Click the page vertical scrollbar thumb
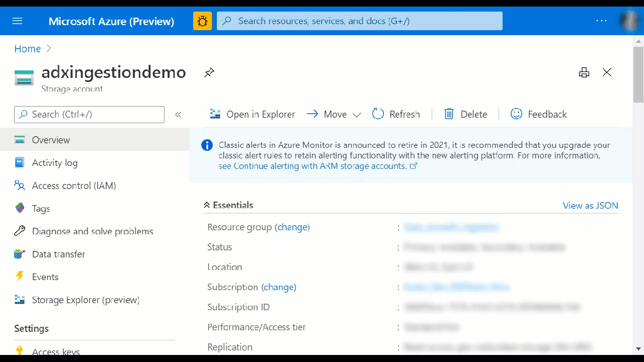The width and height of the screenshot is (644, 362). [x=638, y=74]
